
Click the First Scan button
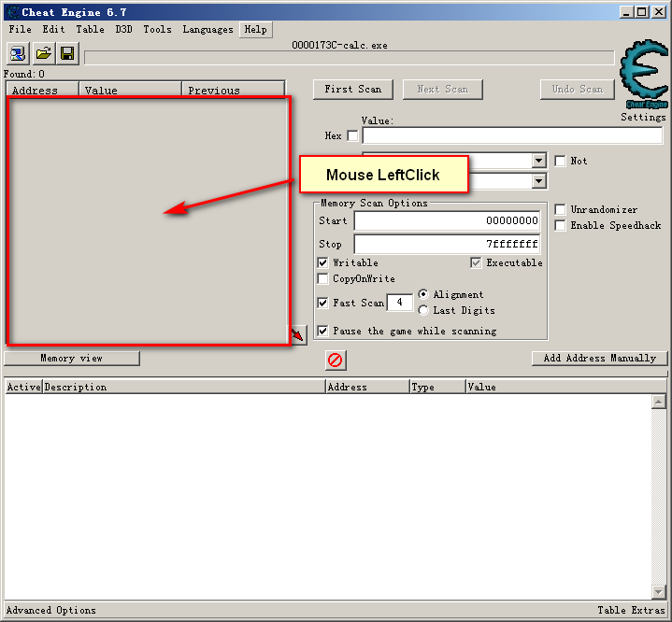click(x=352, y=89)
